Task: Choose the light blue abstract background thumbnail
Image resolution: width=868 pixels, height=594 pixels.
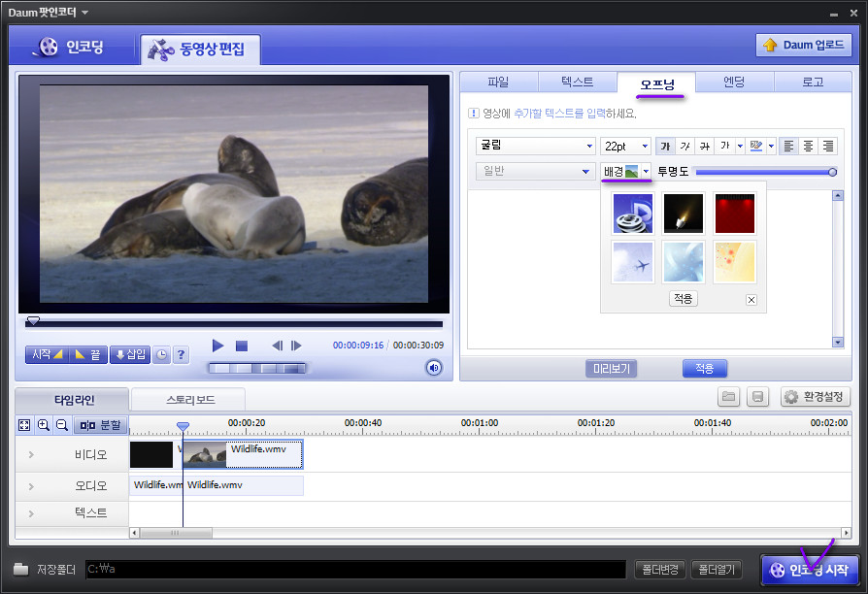Action: (x=684, y=262)
